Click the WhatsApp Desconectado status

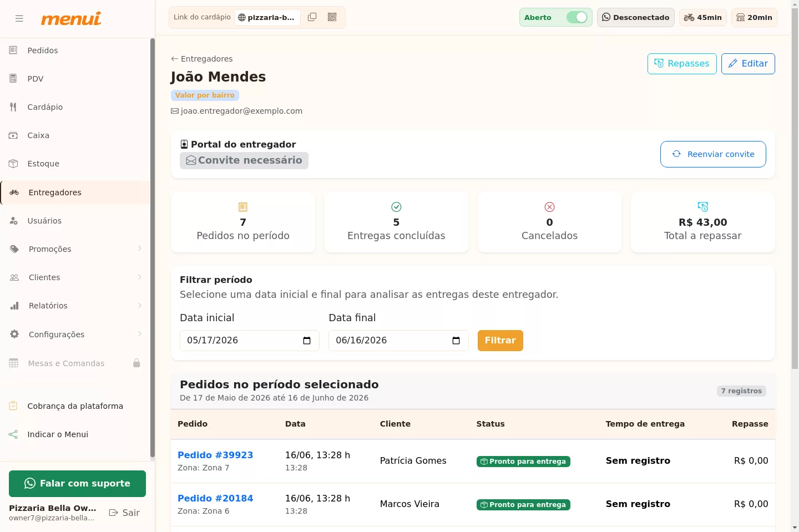click(636, 17)
